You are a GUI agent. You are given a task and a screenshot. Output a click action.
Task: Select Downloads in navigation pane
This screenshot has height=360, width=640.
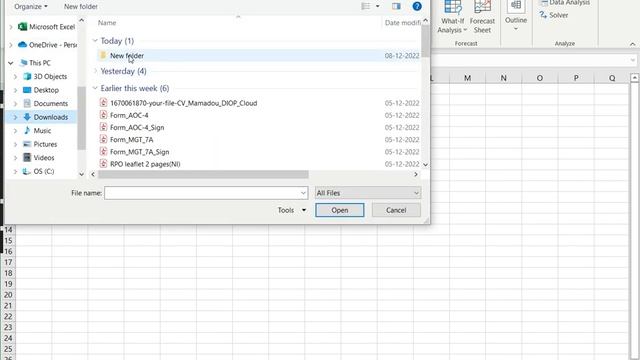pyautogui.click(x=45, y=117)
